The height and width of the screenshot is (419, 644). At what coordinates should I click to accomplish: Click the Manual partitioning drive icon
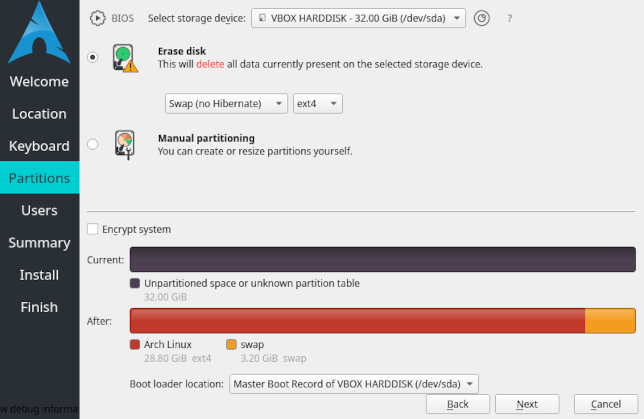(x=124, y=144)
